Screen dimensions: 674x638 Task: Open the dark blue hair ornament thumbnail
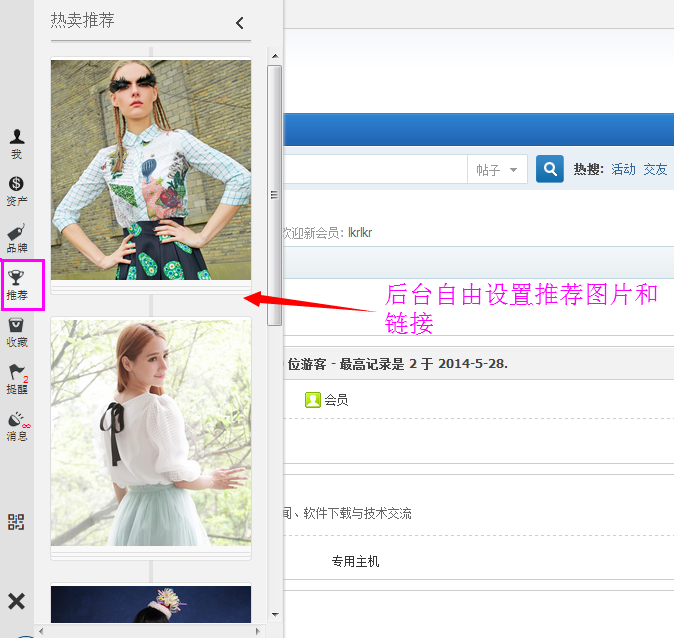[151, 604]
